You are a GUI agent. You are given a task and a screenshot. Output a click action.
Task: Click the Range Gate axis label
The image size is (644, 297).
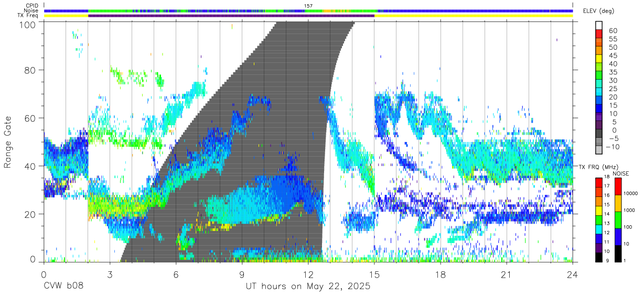(x=8, y=142)
